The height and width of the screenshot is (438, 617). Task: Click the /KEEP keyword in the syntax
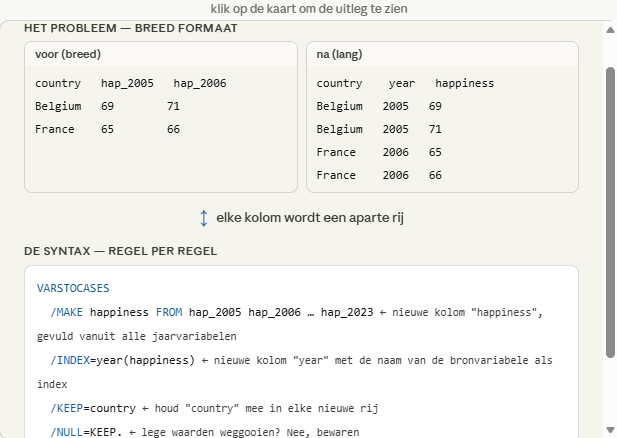67,408
